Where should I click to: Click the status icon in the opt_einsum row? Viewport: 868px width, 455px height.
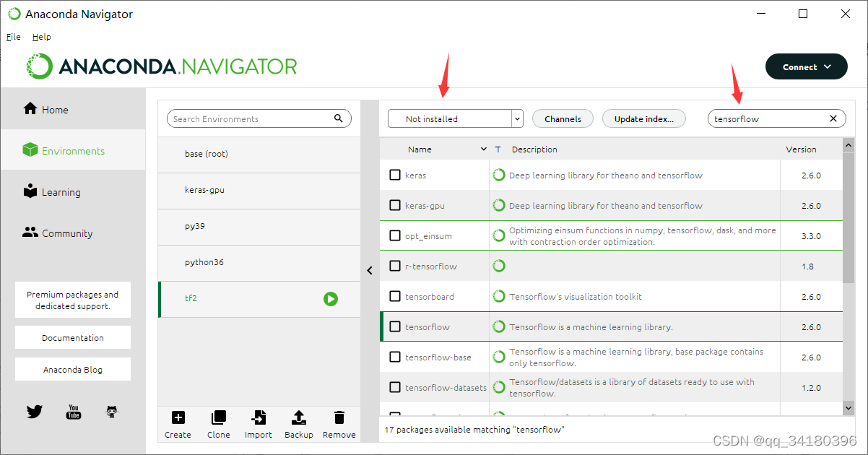click(498, 235)
